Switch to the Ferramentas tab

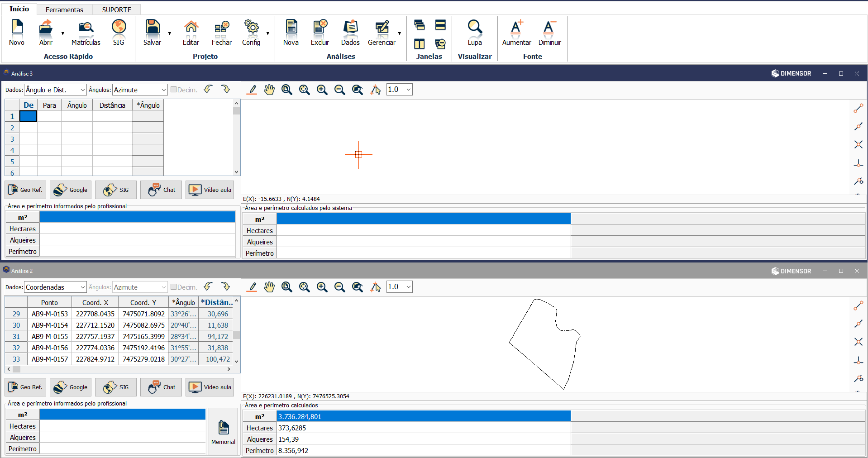coord(64,10)
